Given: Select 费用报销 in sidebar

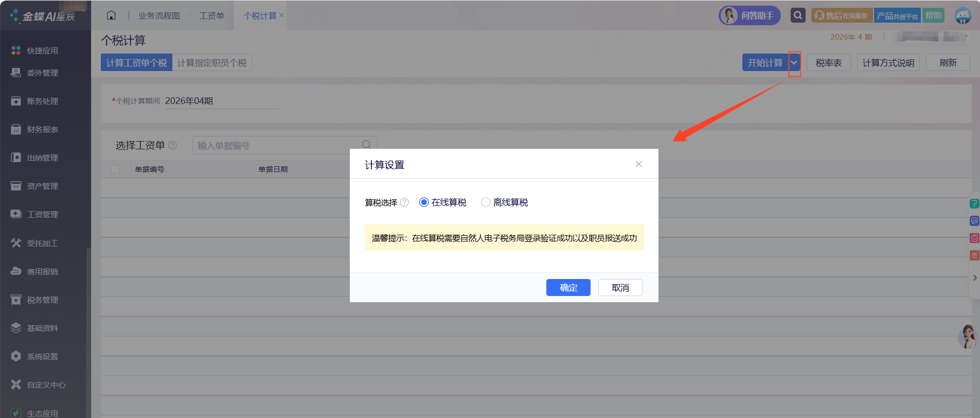Looking at the screenshot, I should pyautogui.click(x=34, y=271).
